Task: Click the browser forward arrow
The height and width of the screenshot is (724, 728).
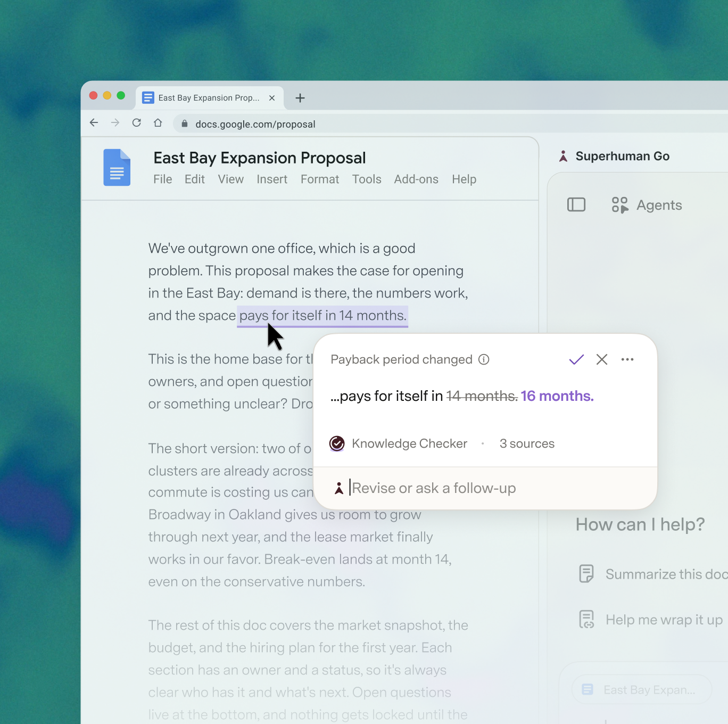Action: pos(115,123)
